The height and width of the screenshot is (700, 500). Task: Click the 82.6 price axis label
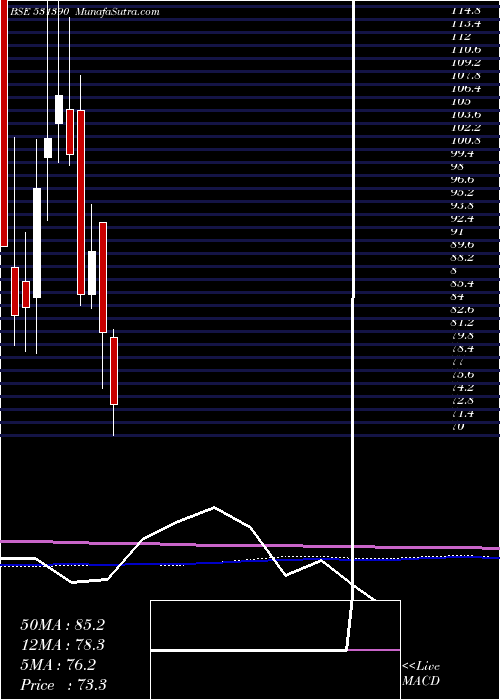[x=464, y=309]
